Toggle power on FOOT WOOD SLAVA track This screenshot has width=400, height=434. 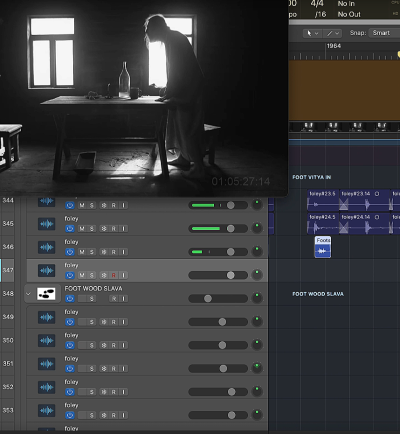click(x=70, y=299)
